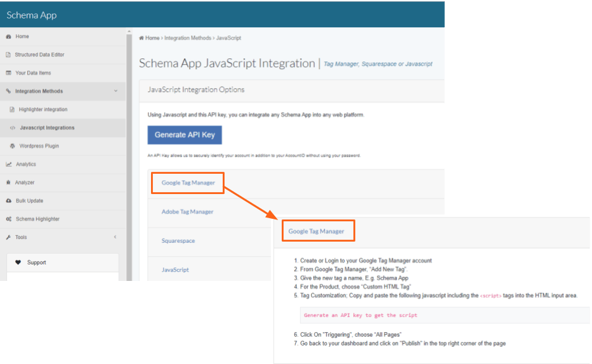Click the Generate API Key button

pyautogui.click(x=185, y=135)
